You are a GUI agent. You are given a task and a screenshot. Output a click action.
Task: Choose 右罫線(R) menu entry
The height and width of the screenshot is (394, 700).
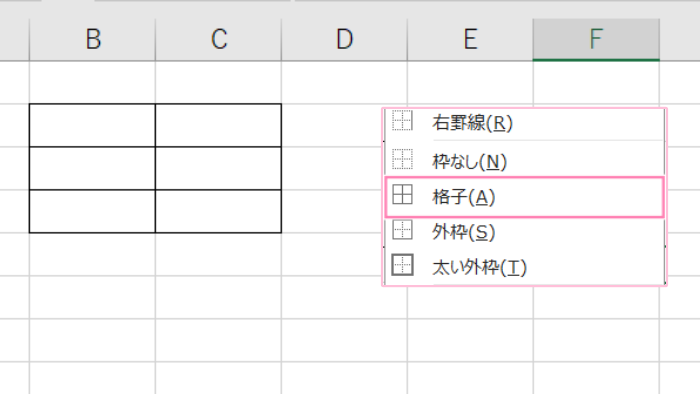pyautogui.click(x=525, y=124)
